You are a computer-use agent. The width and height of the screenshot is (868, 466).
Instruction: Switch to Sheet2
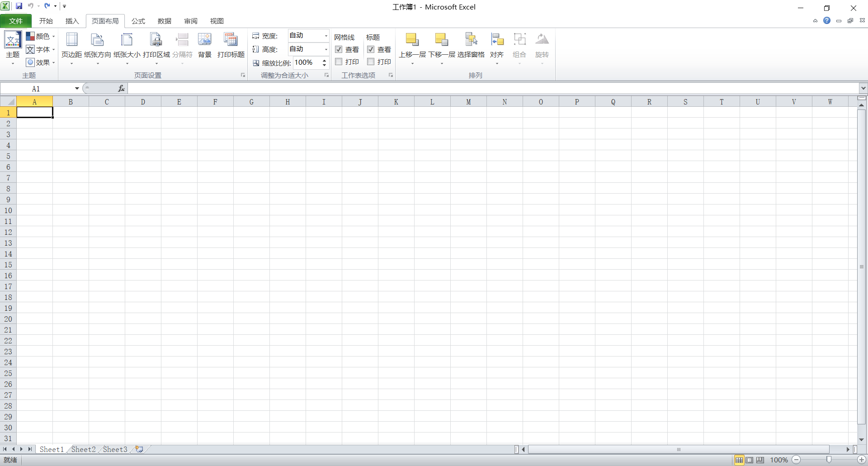tap(83, 449)
